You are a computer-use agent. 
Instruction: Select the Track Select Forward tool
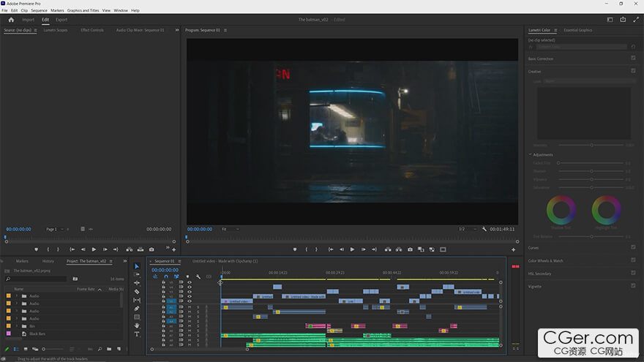click(137, 274)
